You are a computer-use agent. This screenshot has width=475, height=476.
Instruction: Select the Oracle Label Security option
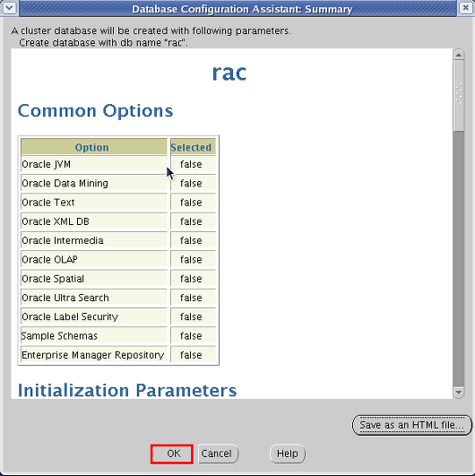point(94,317)
